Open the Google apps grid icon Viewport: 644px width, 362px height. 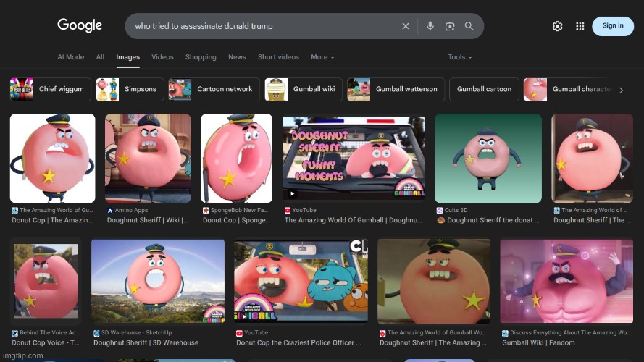(580, 26)
